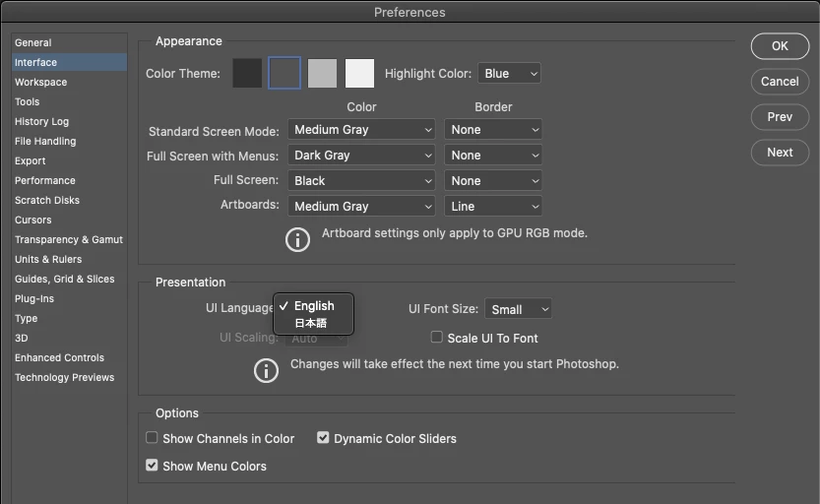The image size is (820, 504).
Task: Open Guides, Grid & Slices preferences
Action: pyautogui.click(x=69, y=280)
